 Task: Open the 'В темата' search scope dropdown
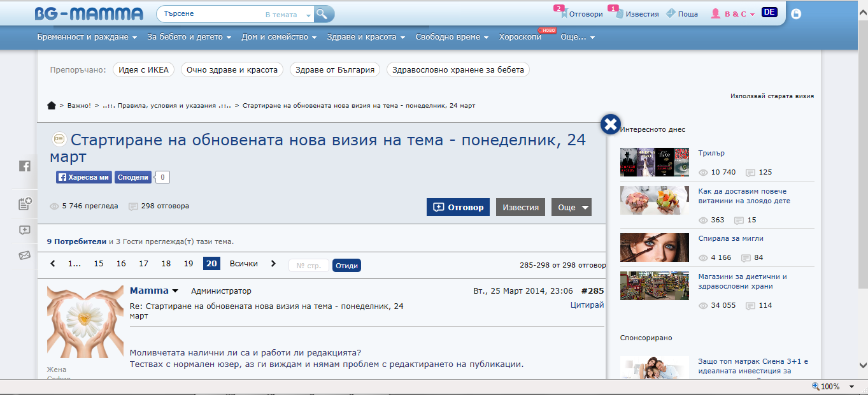click(x=288, y=14)
